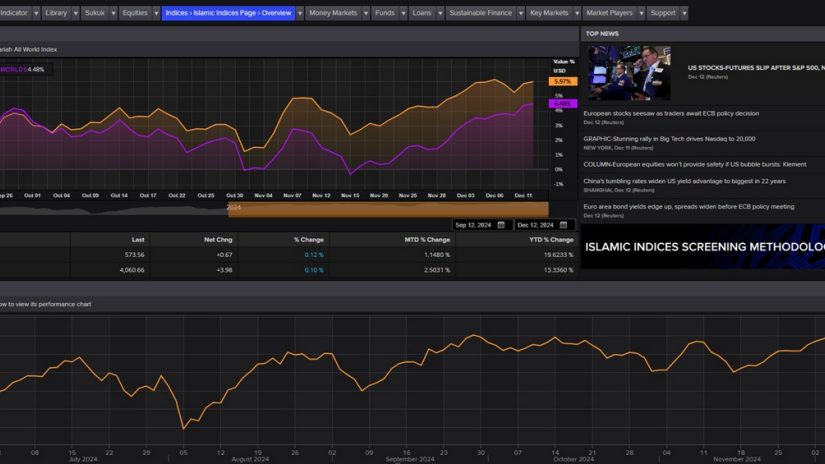Viewport: 825px width, 464px height.
Task: Open the Equities menu tab
Action: coord(135,13)
